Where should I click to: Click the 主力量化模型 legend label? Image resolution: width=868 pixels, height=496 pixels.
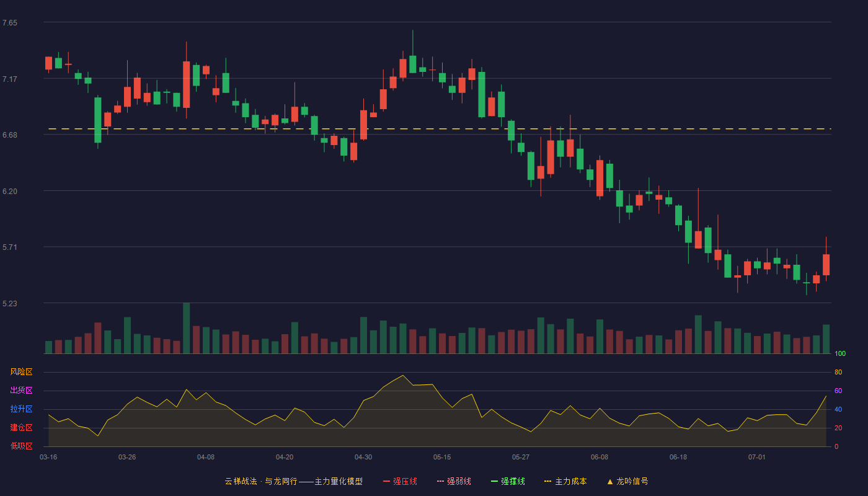point(339,481)
